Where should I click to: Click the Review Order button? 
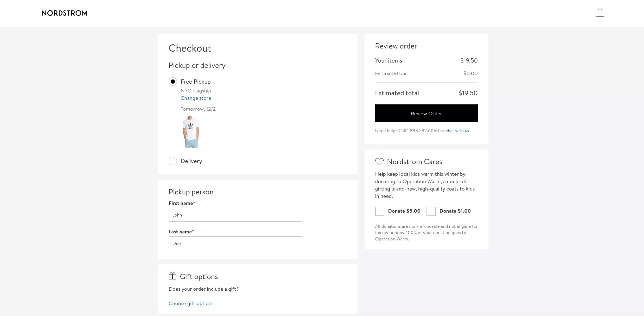point(426,113)
